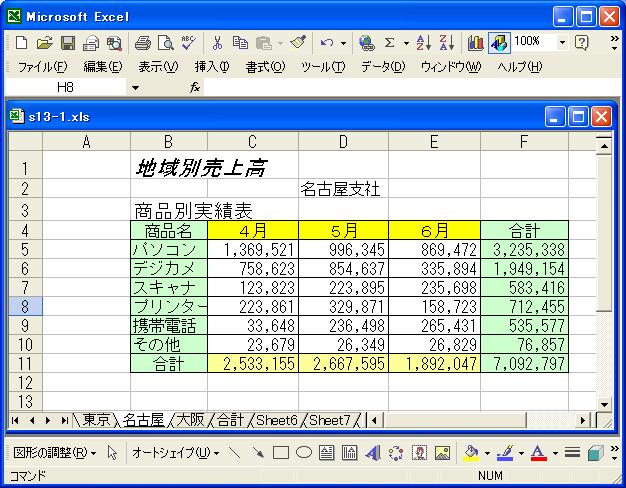Select the Oval drawing tool
The height and width of the screenshot is (488, 626).
(x=304, y=453)
